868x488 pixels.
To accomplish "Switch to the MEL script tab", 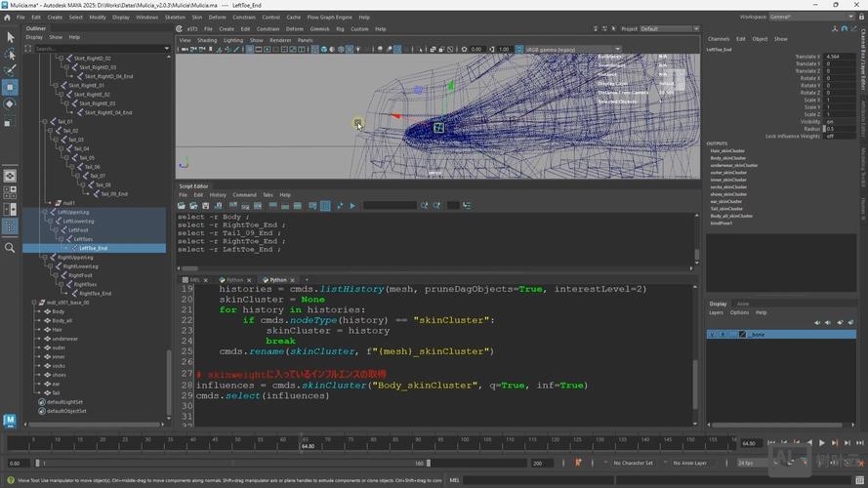I will (194, 279).
